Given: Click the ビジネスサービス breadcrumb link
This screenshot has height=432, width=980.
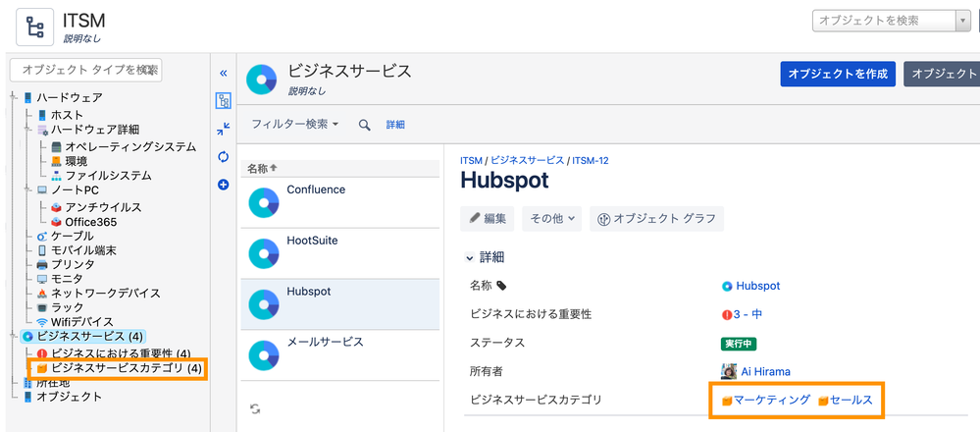Looking at the screenshot, I should (527, 161).
